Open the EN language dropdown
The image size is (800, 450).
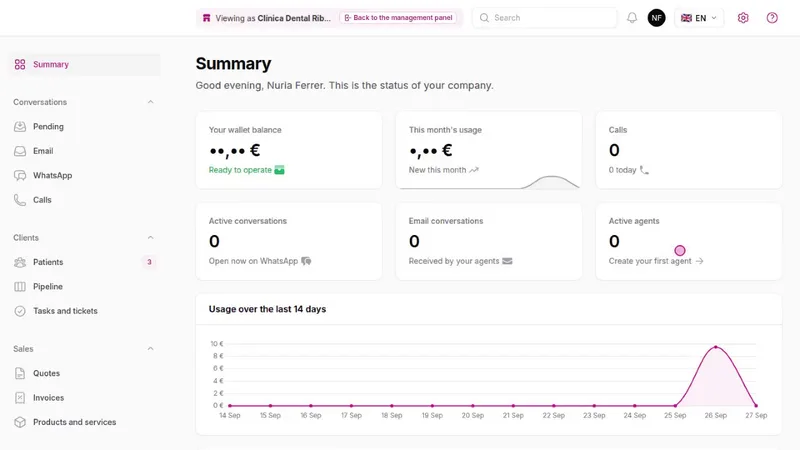(699, 18)
